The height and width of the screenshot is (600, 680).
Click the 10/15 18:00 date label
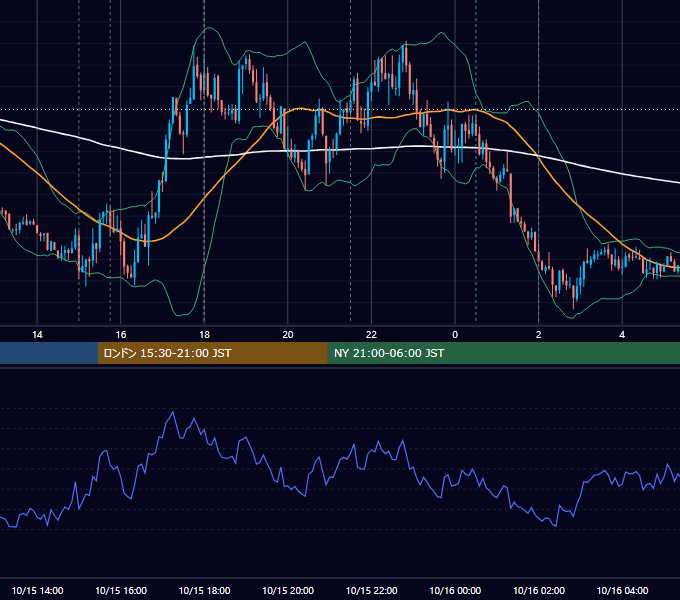click(x=204, y=590)
